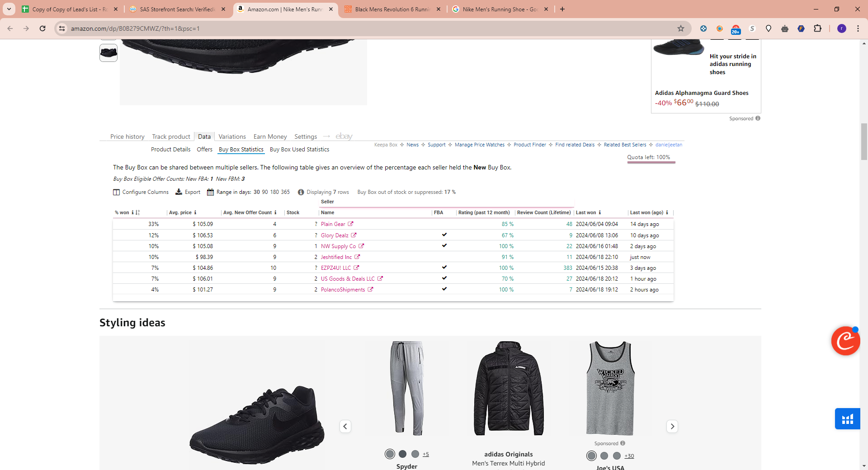This screenshot has height=470, width=868.
Task: Switch to Price history tab
Action: [x=127, y=136]
